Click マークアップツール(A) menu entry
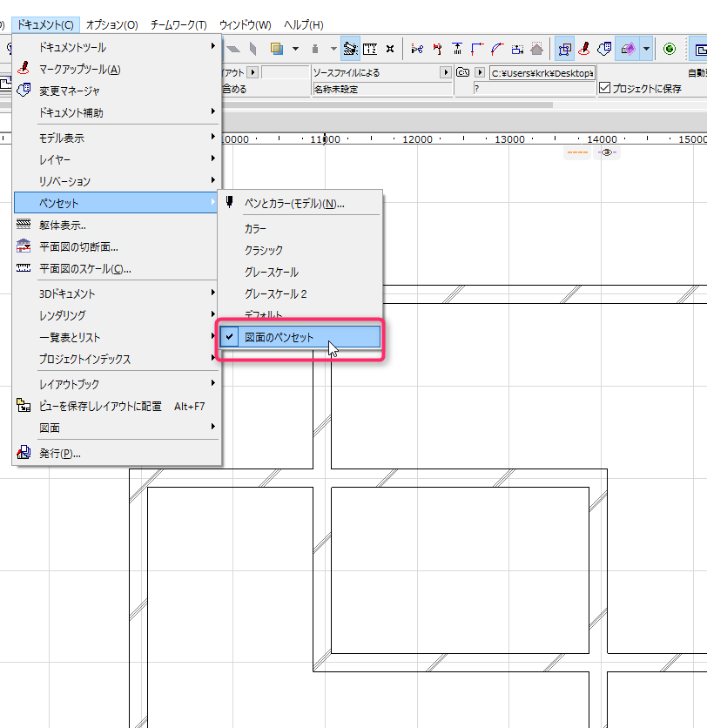Viewport: 707px width, 728px height. click(x=116, y=69)
